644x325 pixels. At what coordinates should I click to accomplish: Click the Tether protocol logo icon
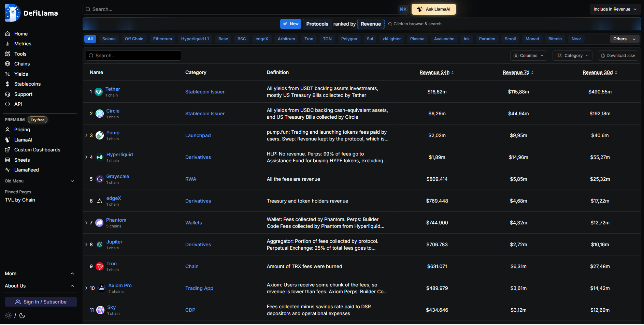tap(99, 92)
